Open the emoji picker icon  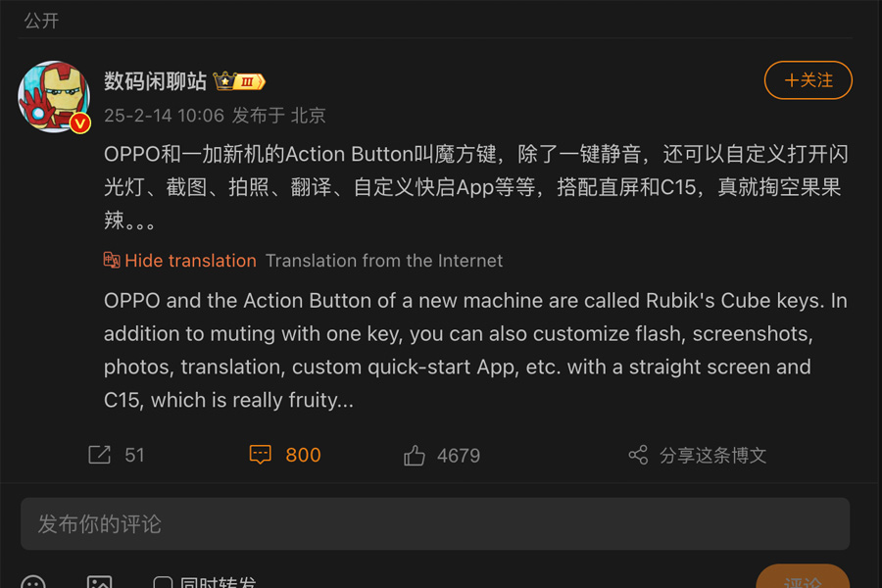point(31,582)
